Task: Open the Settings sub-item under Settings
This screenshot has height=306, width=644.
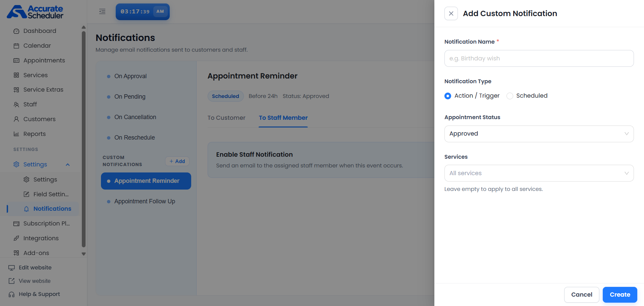Action: pos(40,180)
